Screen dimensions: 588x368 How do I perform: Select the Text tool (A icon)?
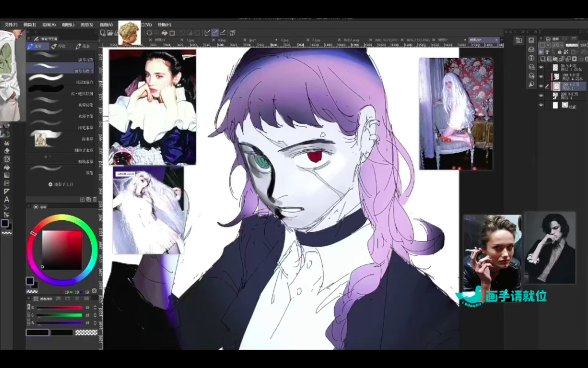(x=7, y=199)
